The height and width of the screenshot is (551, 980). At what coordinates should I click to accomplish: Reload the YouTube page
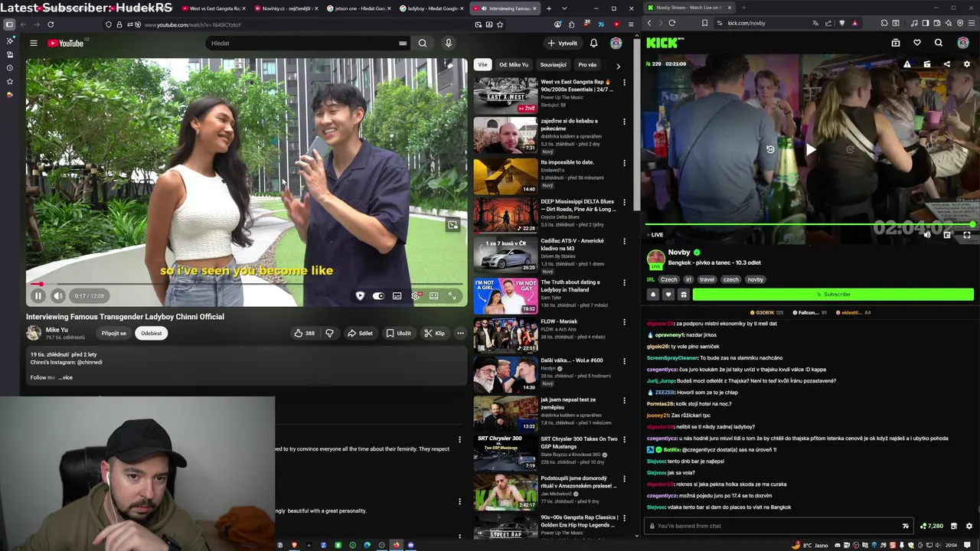pyautogui.click(x=51, y=24)
